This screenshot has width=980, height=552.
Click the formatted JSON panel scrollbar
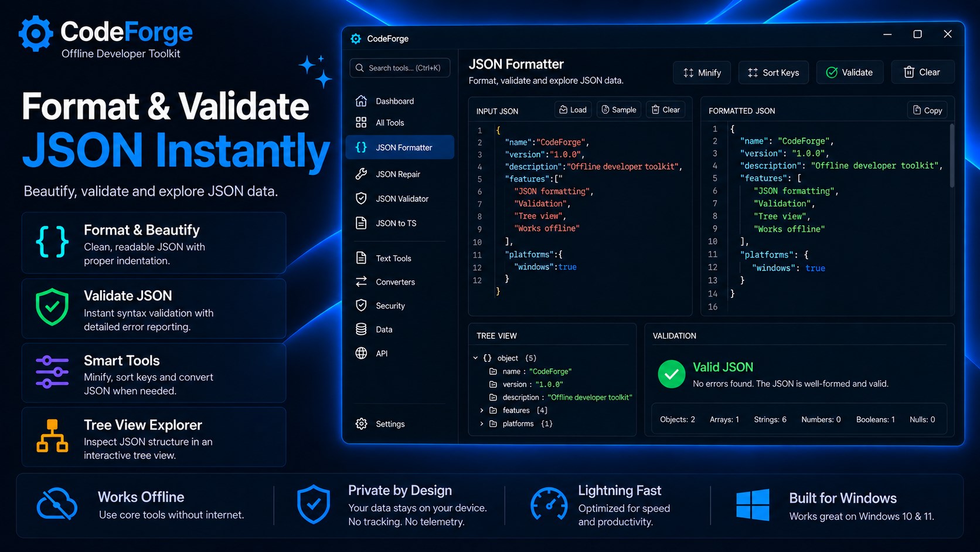[x=952, y=155]
